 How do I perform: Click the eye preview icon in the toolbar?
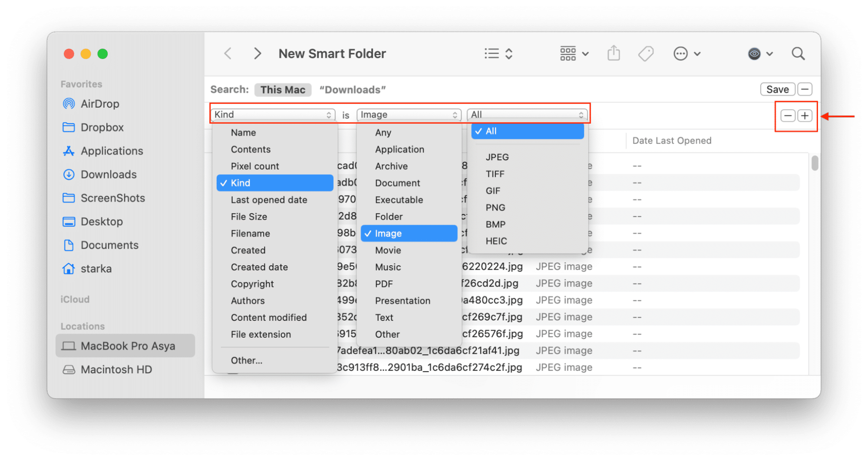click(x=754, y=53)
